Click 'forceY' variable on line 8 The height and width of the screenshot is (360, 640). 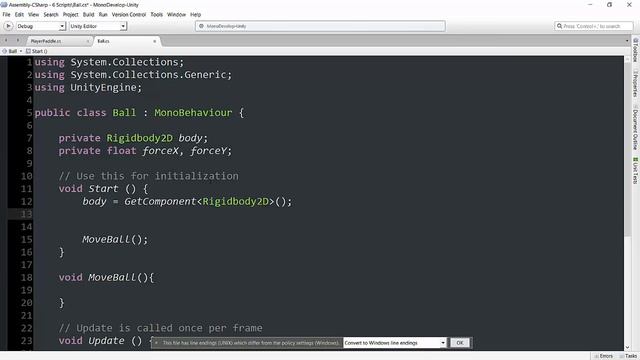click(x=208, y=151)
